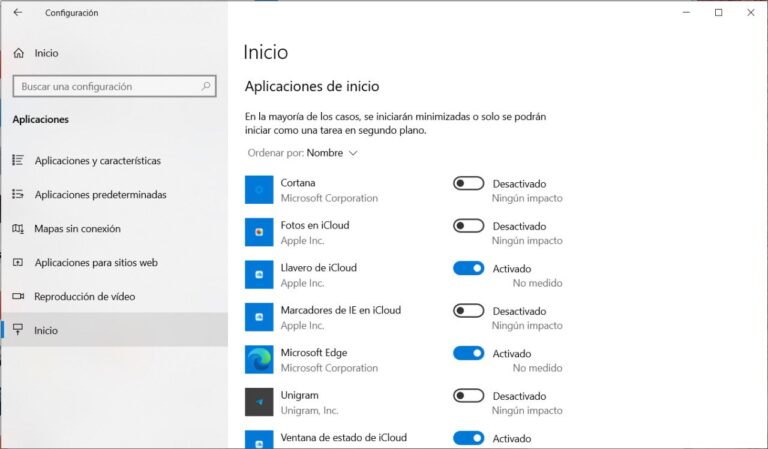Click the Cortana app icon
The width and height of the screenshot is (768, 449).
[x=259, y=190]
